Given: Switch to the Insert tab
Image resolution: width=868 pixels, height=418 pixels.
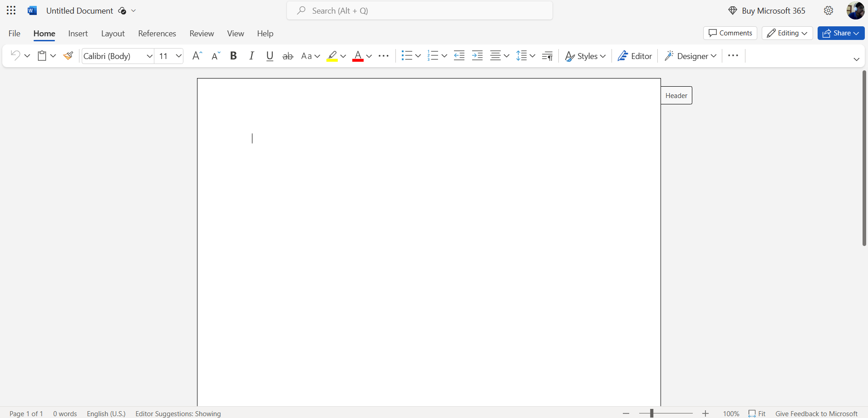Looking at the screenshot, I should point(78,33).
